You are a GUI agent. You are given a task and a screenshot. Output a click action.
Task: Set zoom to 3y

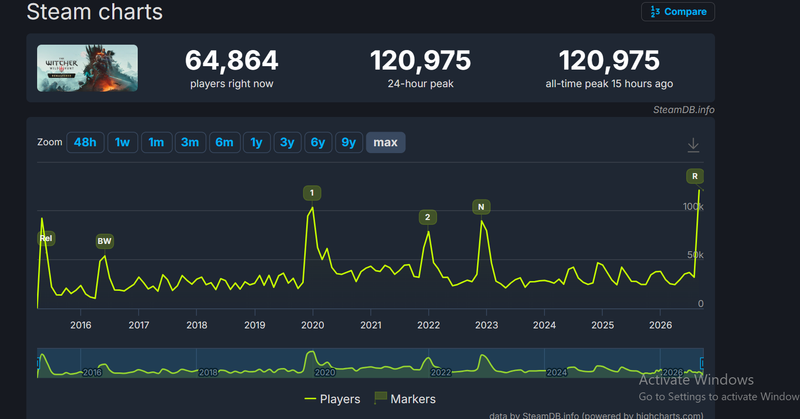[x=287, y=142]
